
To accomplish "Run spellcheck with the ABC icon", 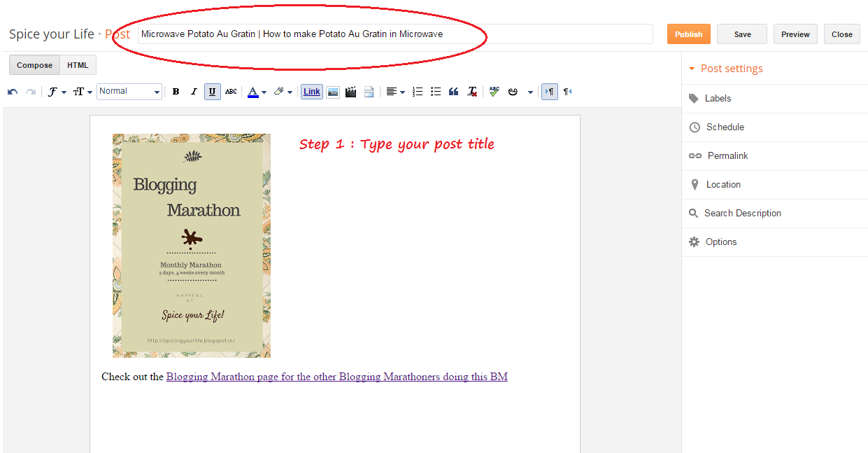I will pos(494,91).
